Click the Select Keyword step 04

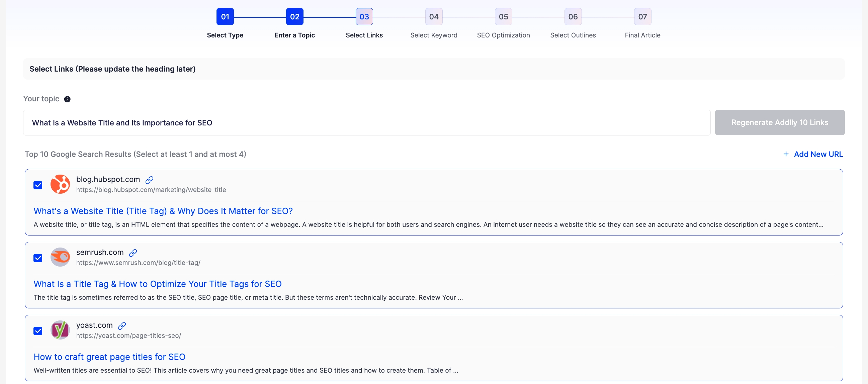click(x=434, y=17)
